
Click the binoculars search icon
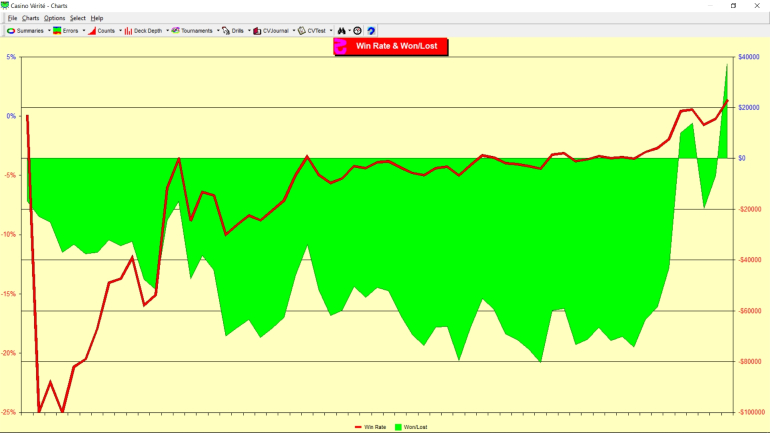pos(342,31)
